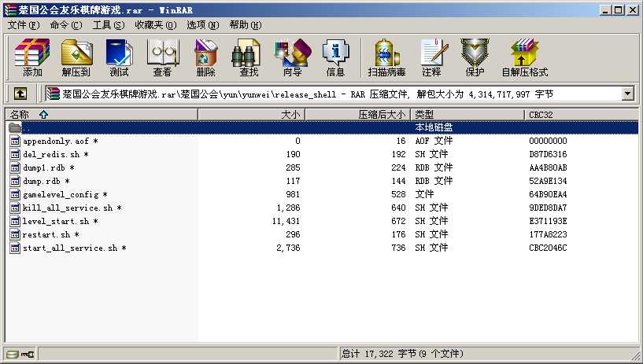Click CRC32 value 64B90EA4
643x364 pixels.
tap(548, 194)
